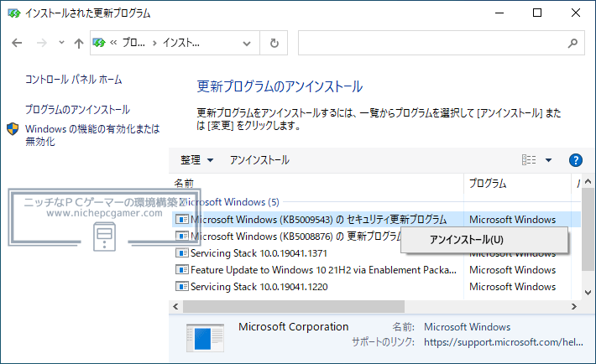Screen dimensions: 596x364
Task: Click the icon of Servicing Stack 10.0.19041.1371
Action: (x=181, y=252)
